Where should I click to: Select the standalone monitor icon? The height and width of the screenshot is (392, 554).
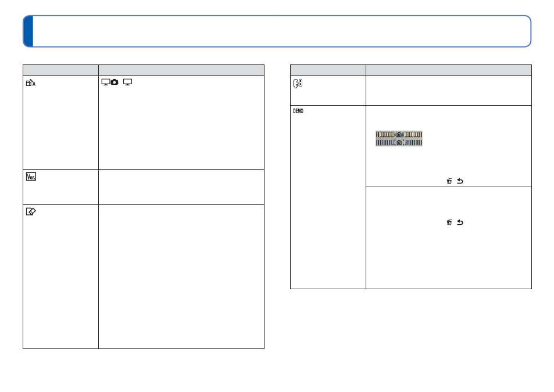[127, 82]
